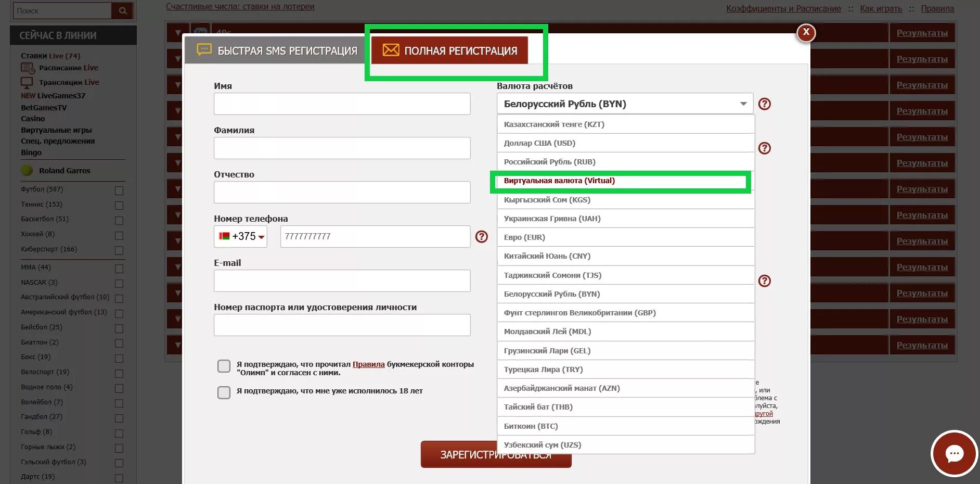Select Турецкая Лира (TRY) option
The image size is (980, 484).
[x=626, y=370]
